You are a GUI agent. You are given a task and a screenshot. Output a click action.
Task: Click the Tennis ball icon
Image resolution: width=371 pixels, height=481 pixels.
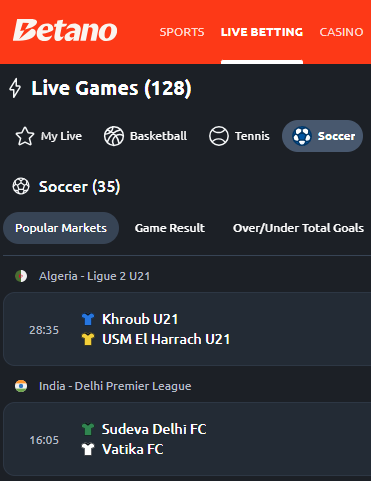[219, 136]
